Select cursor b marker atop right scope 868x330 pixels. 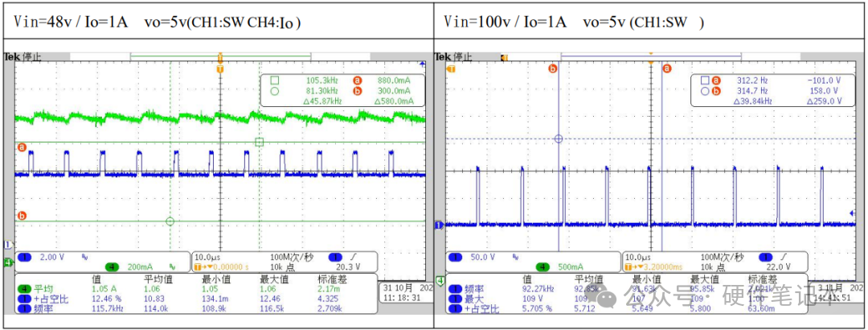[552, 68]
